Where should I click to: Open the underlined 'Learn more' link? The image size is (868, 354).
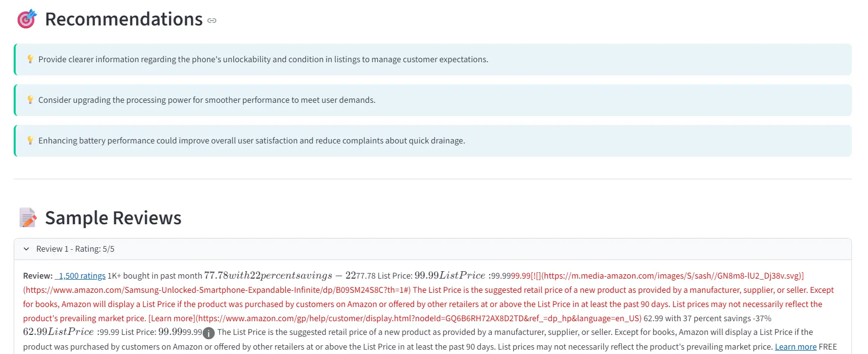click(796, 347)
